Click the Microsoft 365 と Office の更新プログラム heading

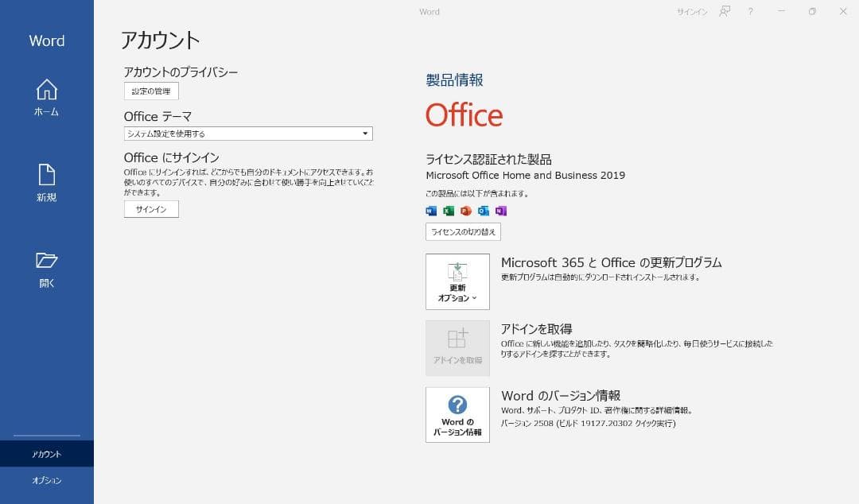click(x=612, y=262)
